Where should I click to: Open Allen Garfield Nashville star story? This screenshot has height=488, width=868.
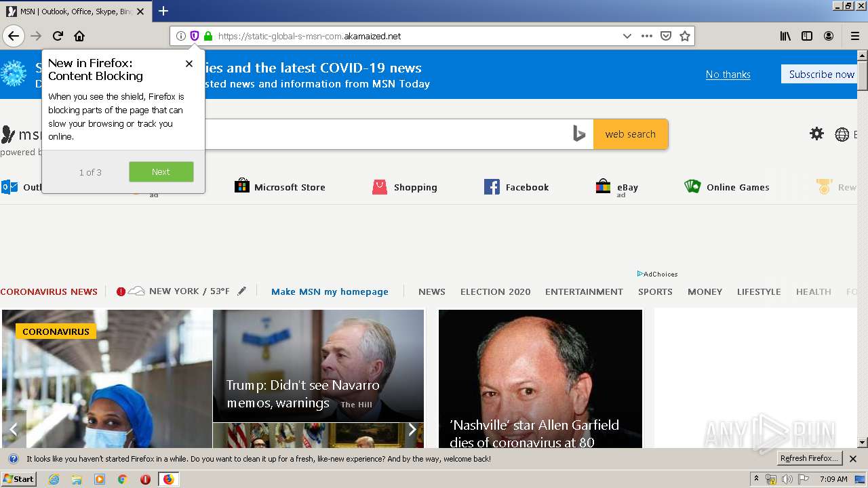point(540,379)
